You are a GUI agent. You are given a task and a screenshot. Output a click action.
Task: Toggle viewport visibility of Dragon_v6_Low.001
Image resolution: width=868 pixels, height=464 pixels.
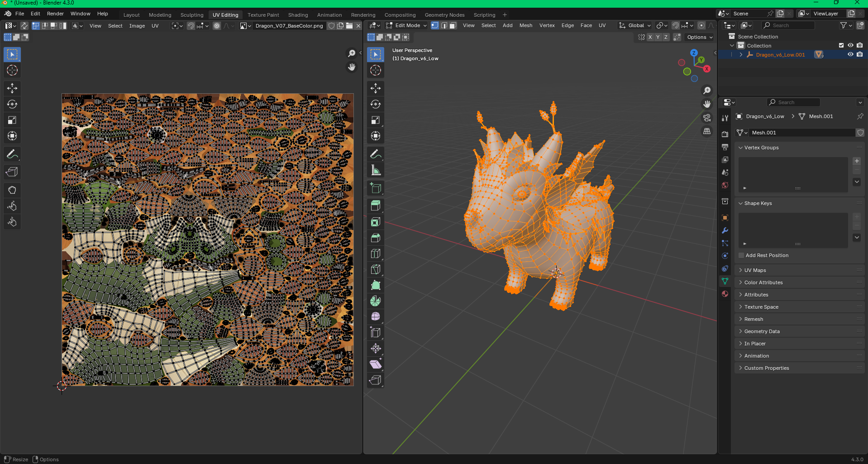pyautogui.click(x=850, y=55)
